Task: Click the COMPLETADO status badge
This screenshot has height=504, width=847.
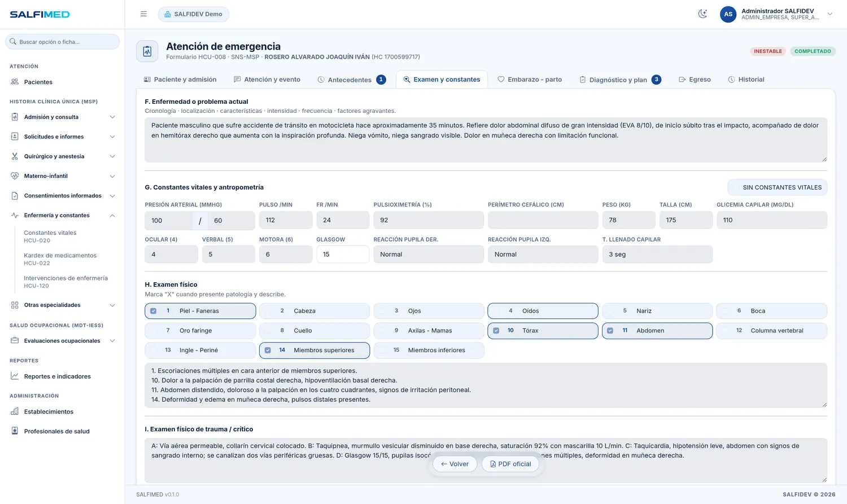Action: [813, 51]
